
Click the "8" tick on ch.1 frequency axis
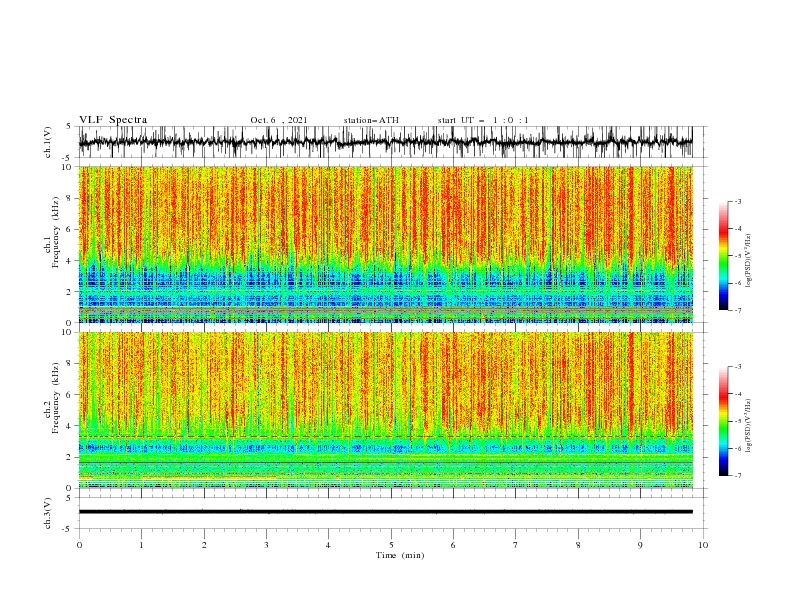pyautogui.click(x=69, y=198)
